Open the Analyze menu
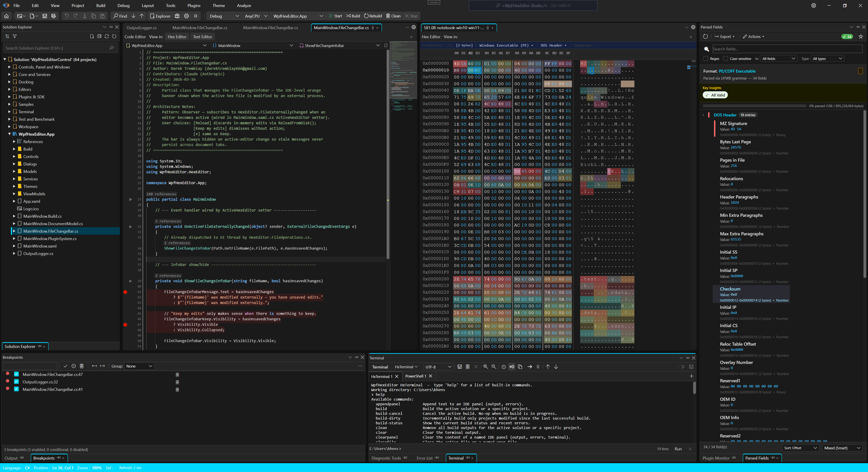The image size is (868, 472). pyautogui.click(x=244, y=5)
